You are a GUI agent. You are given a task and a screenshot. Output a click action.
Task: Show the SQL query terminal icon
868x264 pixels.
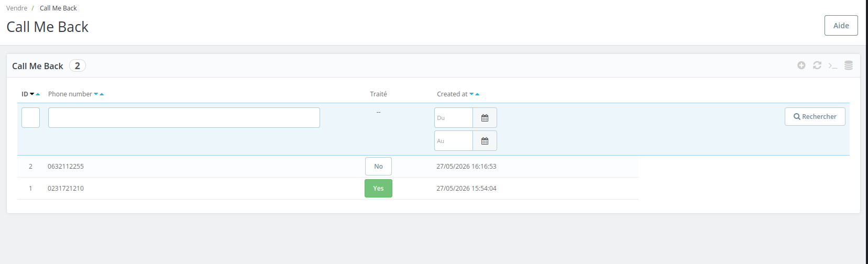click(833, 65)
